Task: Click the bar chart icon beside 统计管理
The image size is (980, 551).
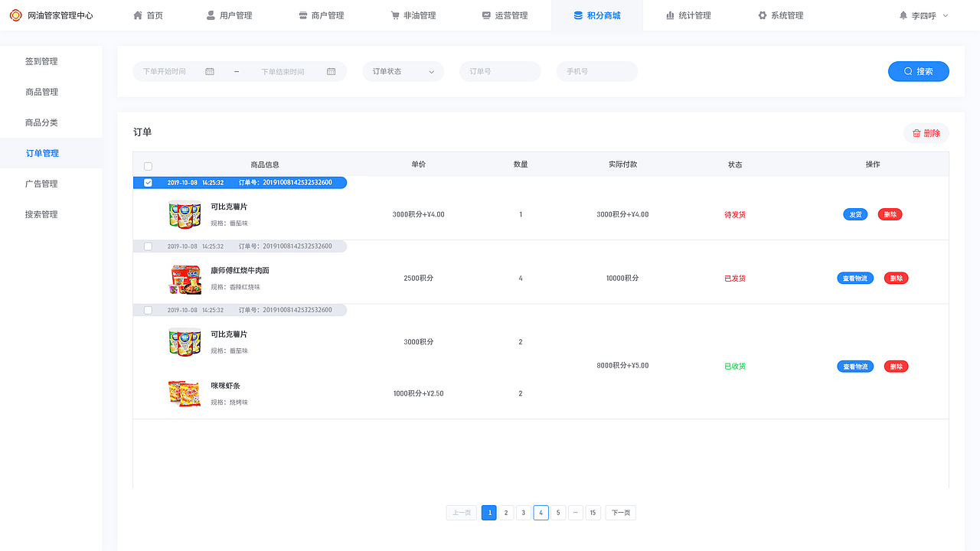Action: point(670,15)
